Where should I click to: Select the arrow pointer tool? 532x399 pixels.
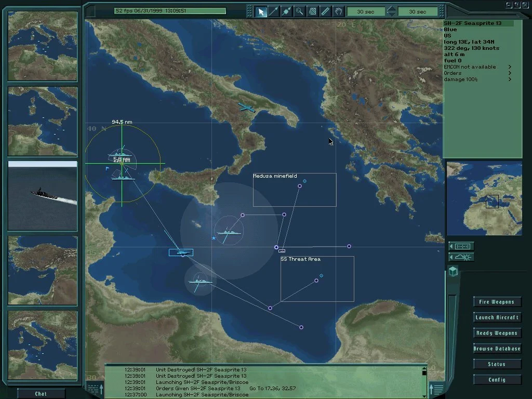(261, 11)
